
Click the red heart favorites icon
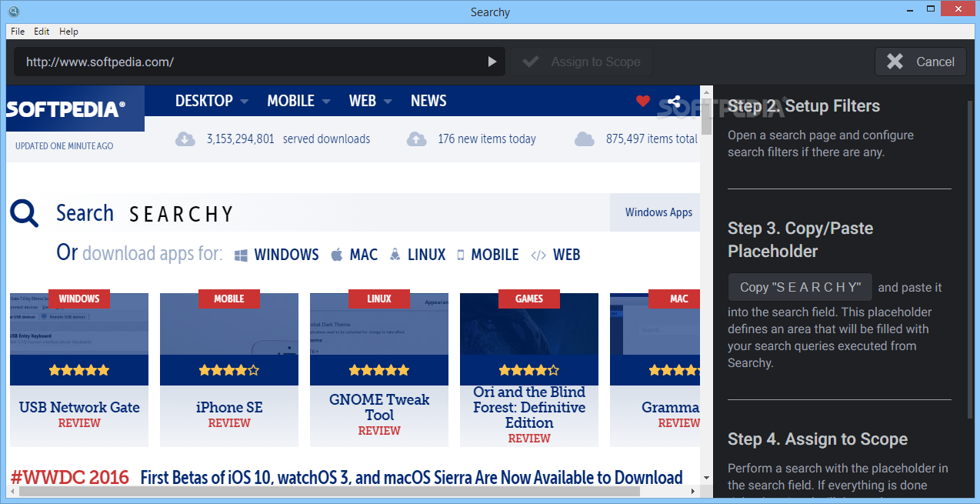coord(643,101)
